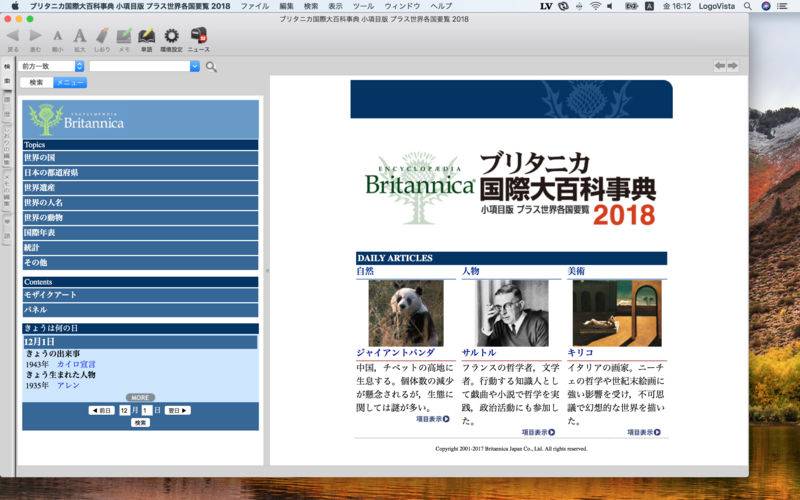800x500 pixels.
Task: Click the giant panda thumbnail
Action: (406, 313)
